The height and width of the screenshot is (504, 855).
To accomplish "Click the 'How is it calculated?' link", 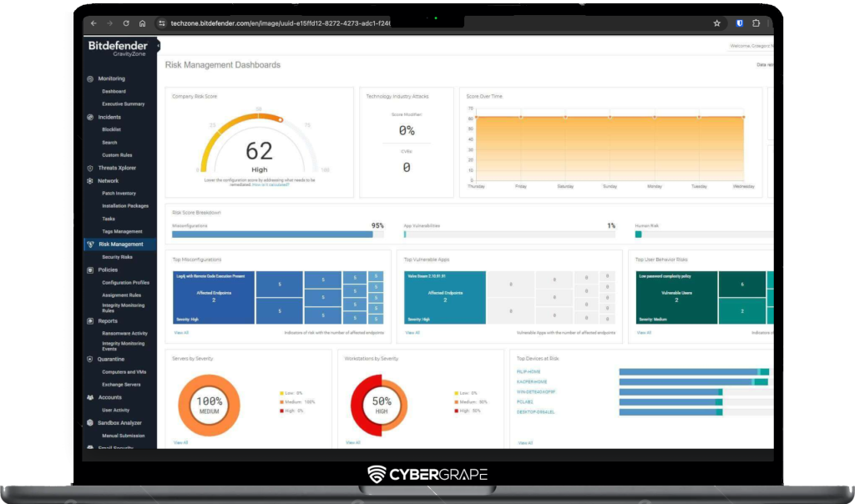I will (x=272, y=184).
